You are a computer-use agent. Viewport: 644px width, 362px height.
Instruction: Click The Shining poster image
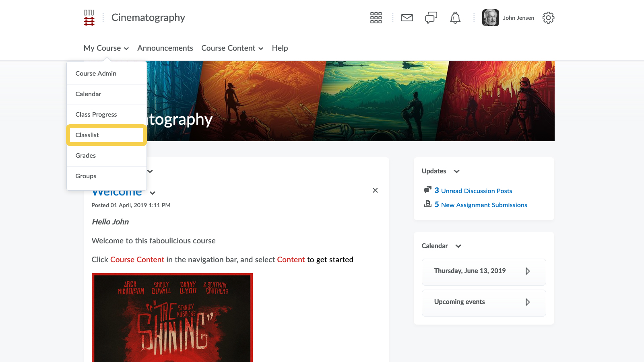(172, 318)
